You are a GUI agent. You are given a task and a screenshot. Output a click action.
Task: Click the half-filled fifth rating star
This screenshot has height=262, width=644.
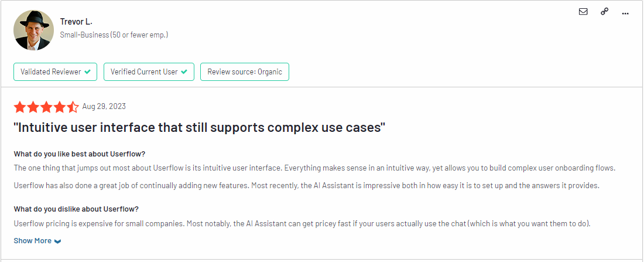[x=72, y=107]
